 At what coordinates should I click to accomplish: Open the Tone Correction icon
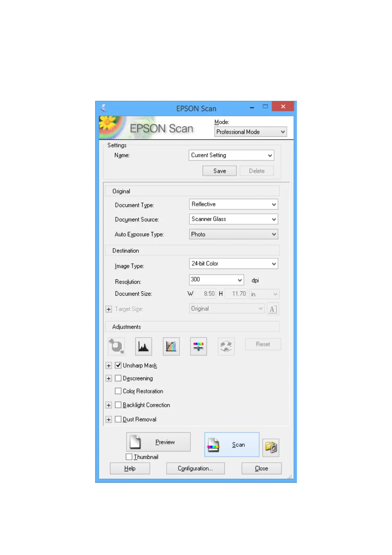coord(171,346)
